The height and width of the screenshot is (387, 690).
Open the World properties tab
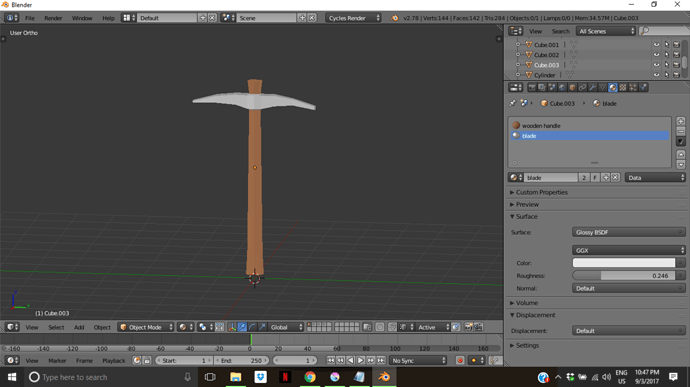562,88
